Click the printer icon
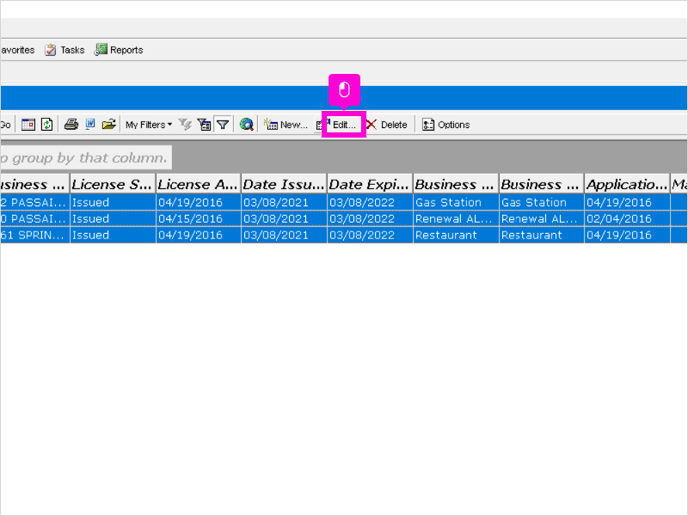This screenshot has height=516, width=688. [x=71, y=125]
